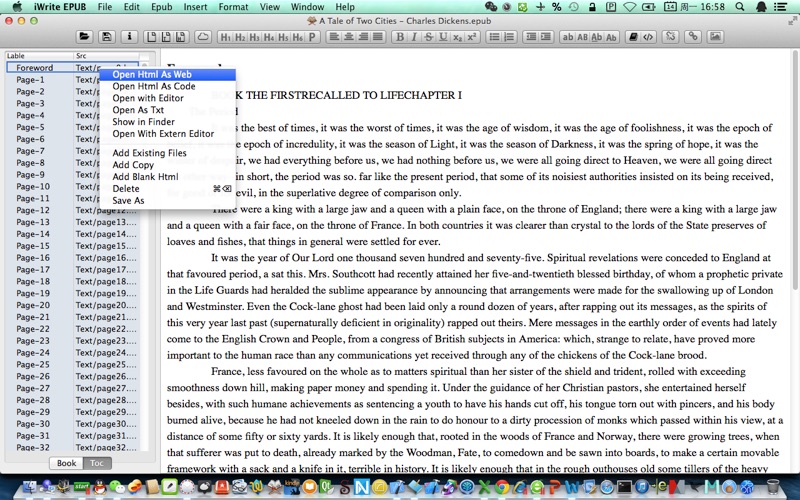Select Page-20 in the file list
Viewport: 800px width, 500px height.
pyautogui.click(x=72, y=305)
